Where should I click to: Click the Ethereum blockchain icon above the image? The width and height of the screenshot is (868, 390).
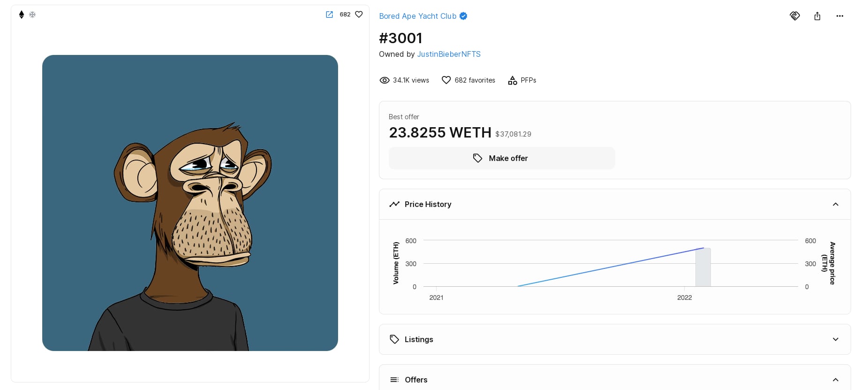point(21,15)
